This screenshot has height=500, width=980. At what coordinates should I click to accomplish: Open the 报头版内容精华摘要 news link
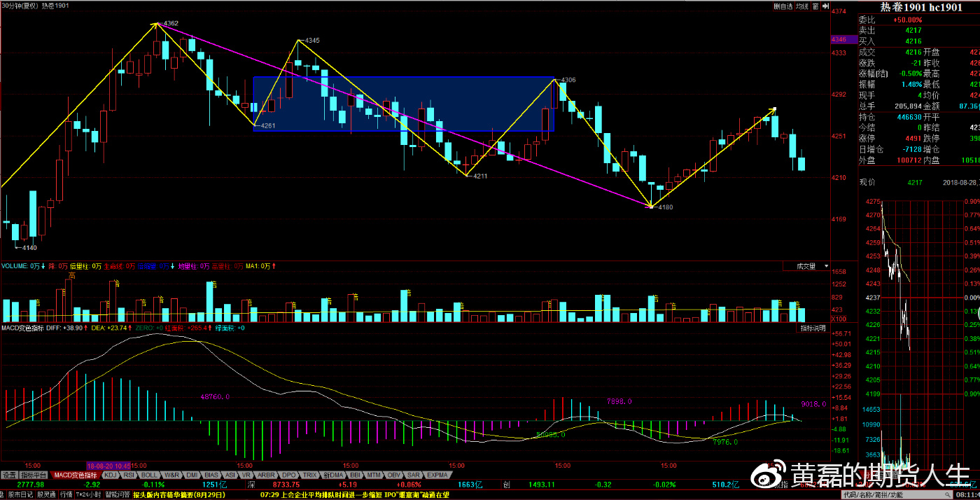(179, 494)
